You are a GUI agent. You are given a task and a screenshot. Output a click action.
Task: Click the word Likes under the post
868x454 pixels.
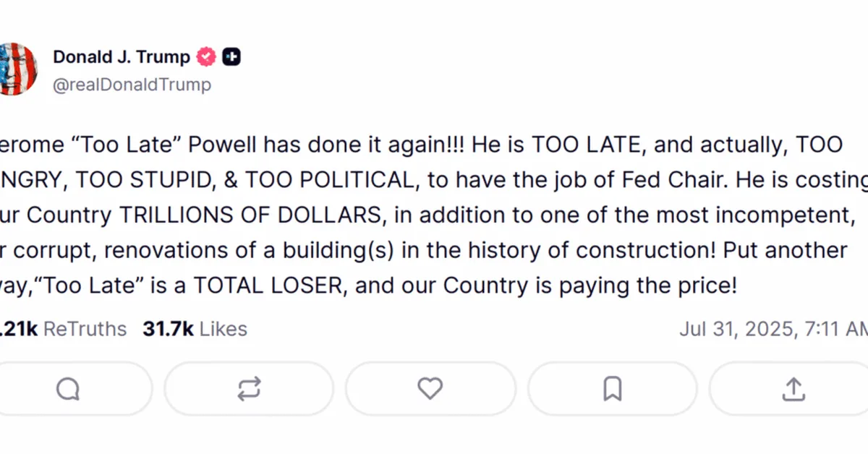coord(224,330)
